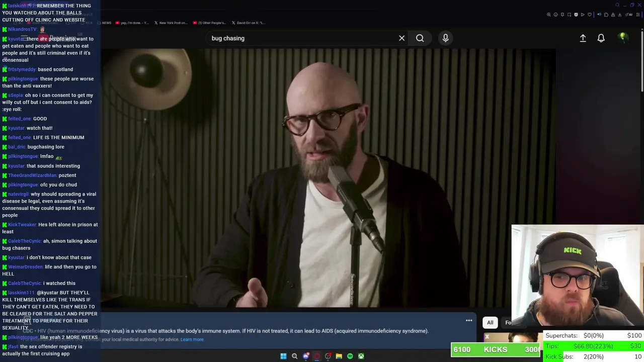Open File Explorer from taskbar
The height and width of the screenshot is (362, 644).
pos(339,356)
